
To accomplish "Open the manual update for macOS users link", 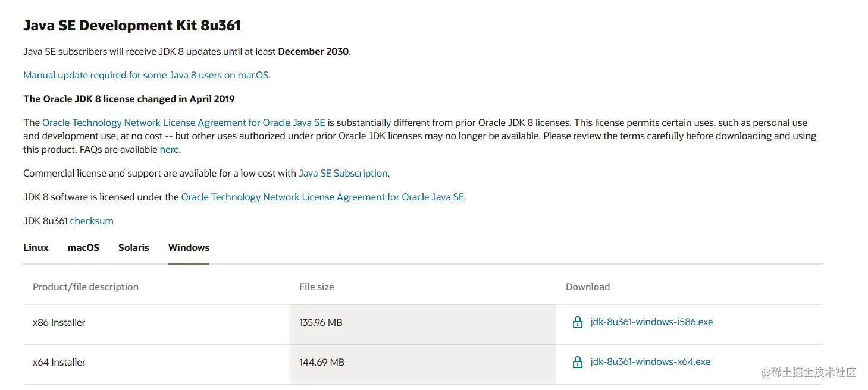I will [146, 76].
